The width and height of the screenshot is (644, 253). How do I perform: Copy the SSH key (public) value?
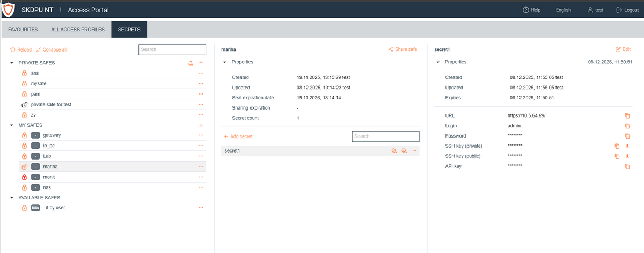(x=617, y=156)
